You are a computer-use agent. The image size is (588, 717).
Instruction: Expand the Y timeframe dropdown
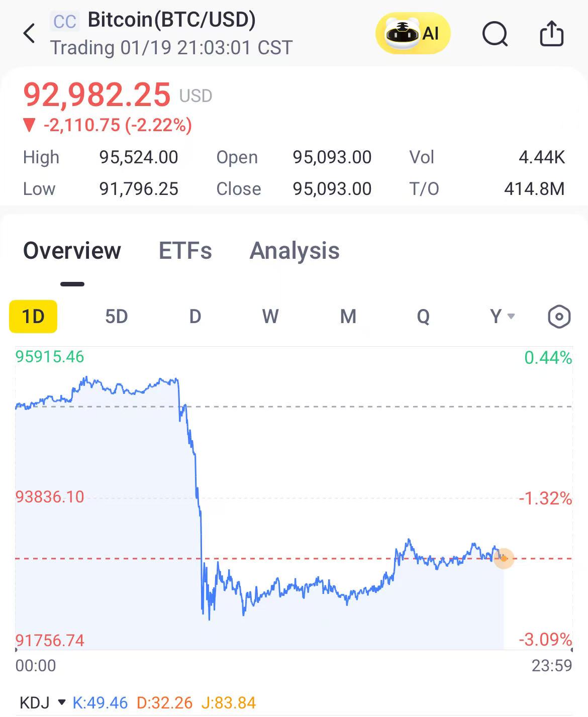click(x=502, y=317)
